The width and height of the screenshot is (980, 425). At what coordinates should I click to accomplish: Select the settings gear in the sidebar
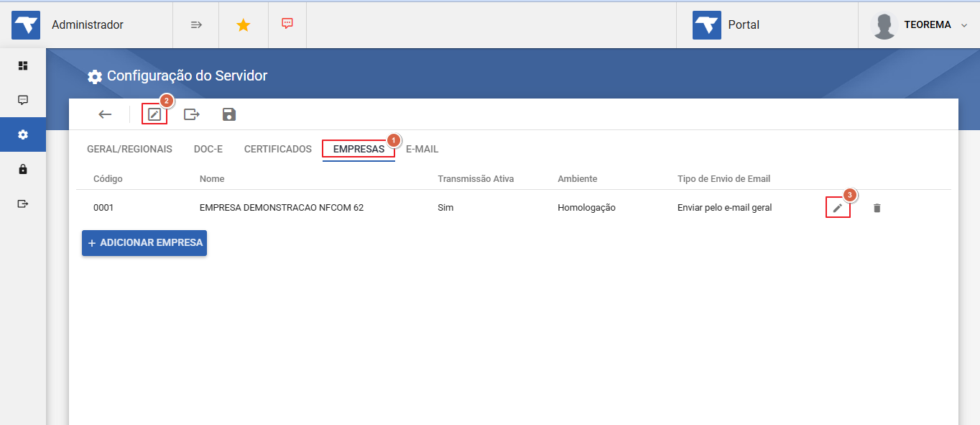(x=23, y=134)
